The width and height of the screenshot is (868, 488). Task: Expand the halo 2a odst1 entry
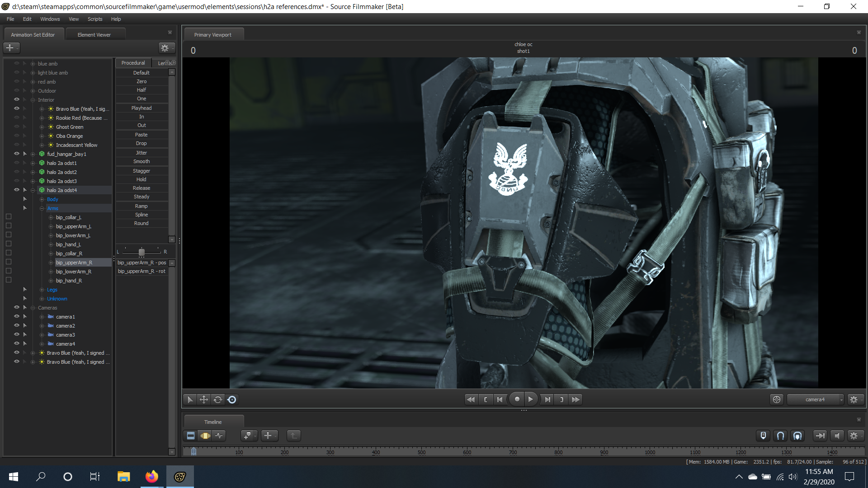[x=33, y=163]
